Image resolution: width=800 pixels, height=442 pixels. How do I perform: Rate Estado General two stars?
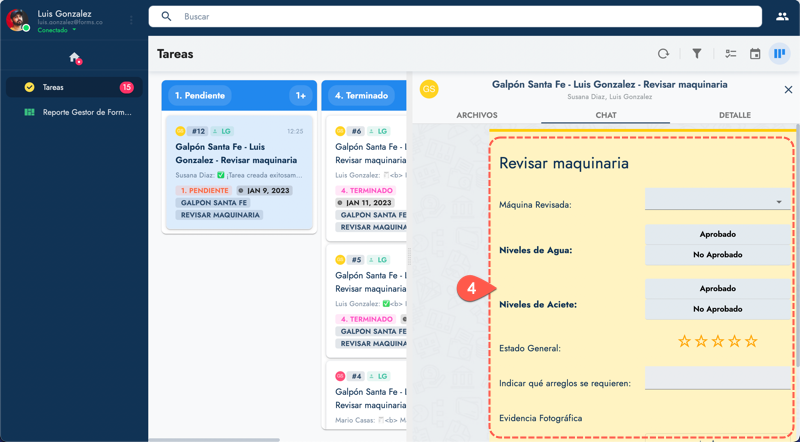coord(701,341)
